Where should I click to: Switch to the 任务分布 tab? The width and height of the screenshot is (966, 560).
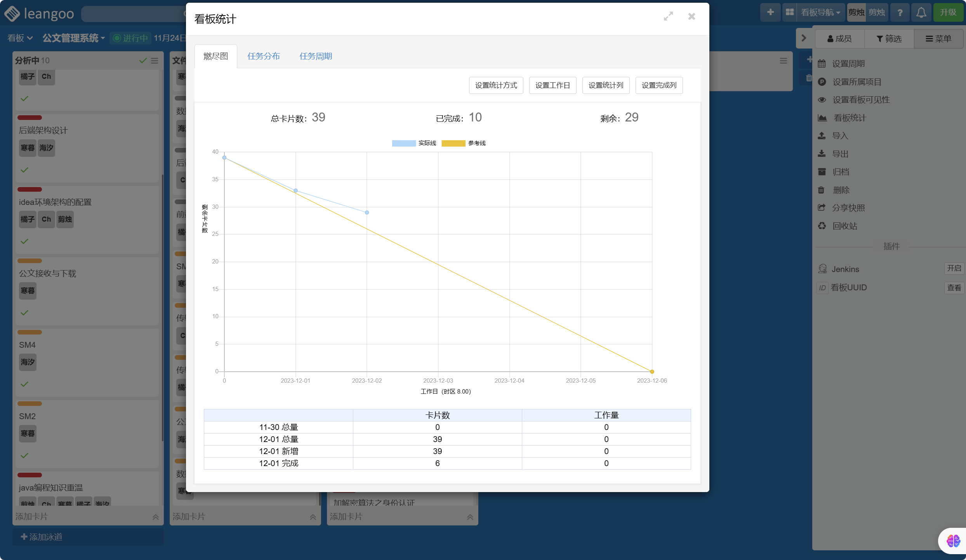coord(264,56)
